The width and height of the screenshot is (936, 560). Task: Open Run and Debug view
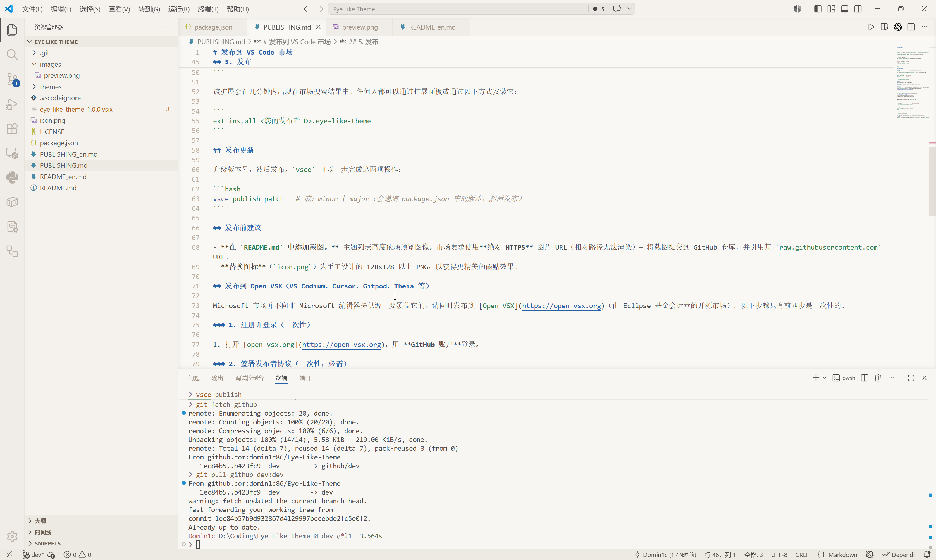click(12, 104)
